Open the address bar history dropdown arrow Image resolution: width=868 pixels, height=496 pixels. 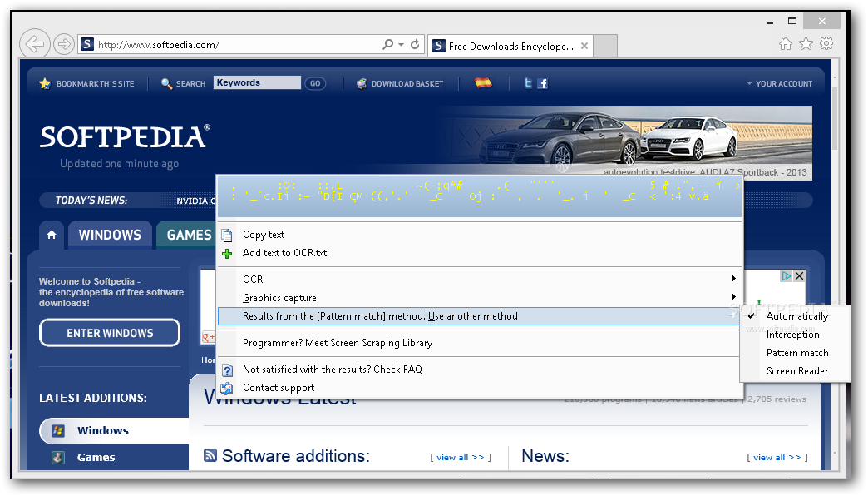402,44
